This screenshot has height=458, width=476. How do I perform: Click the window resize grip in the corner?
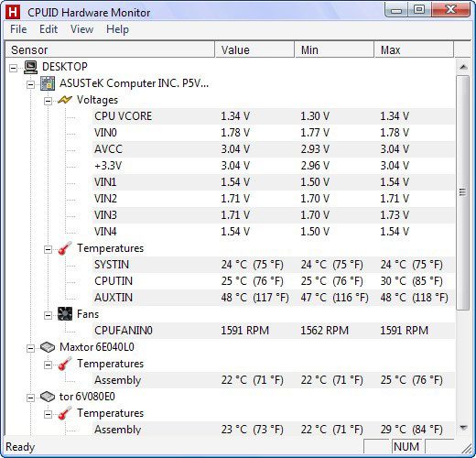pyautogui.click(x=466, y=448)
